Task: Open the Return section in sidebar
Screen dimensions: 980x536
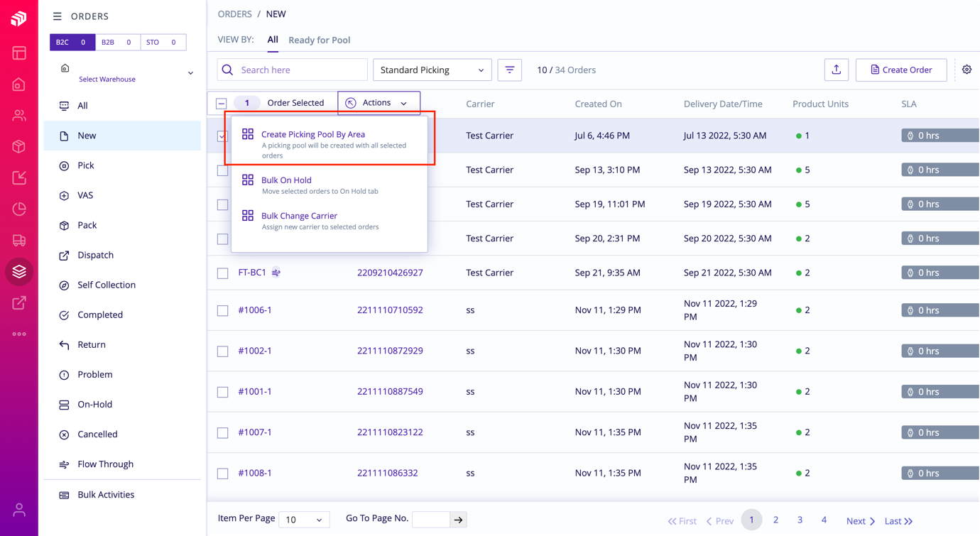Action: 122,344
